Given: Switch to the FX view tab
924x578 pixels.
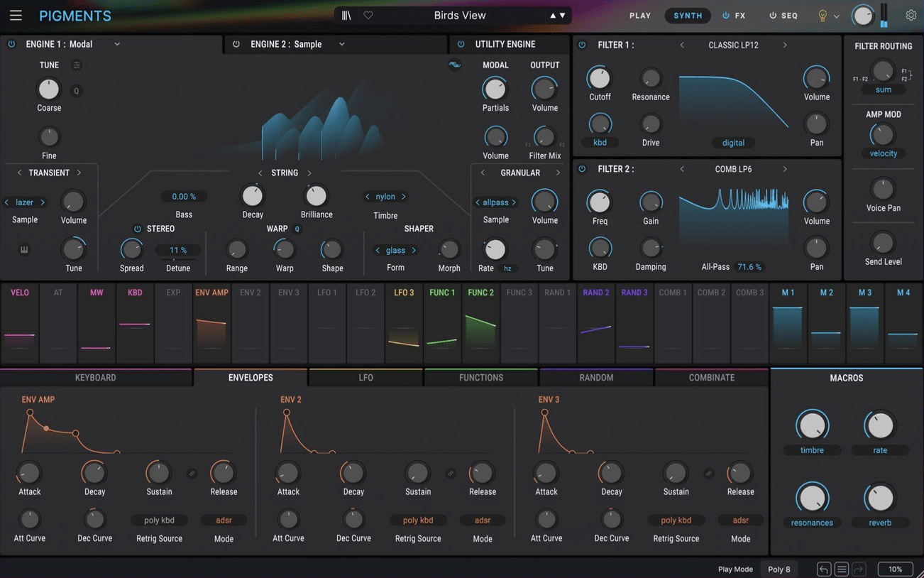Looking at the screenshot, I should pos(735,15).
